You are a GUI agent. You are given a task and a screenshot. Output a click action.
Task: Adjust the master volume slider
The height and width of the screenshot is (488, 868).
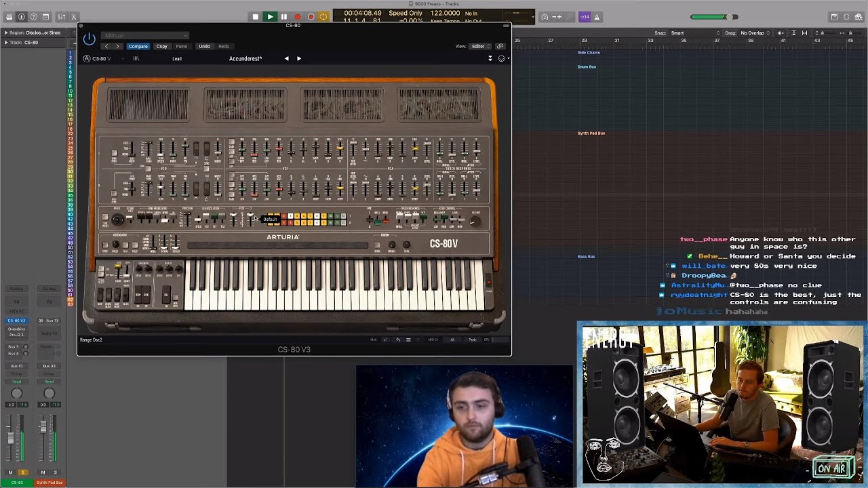click(x=713, y=17)
